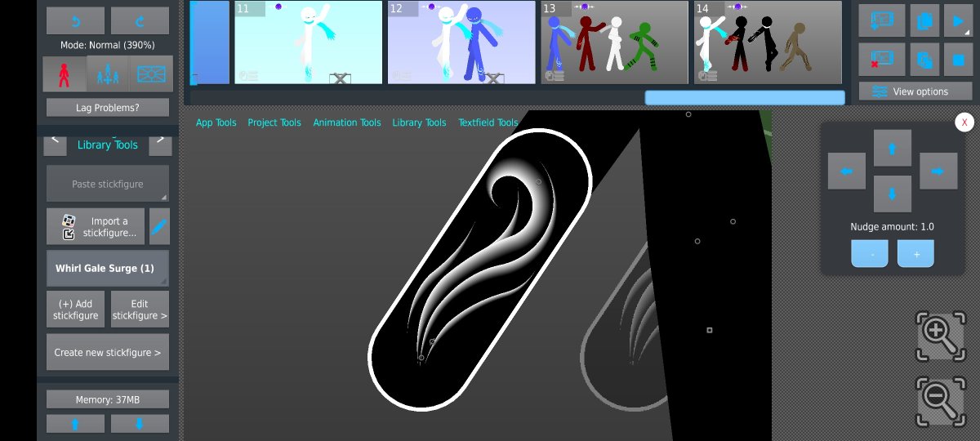Click the delete frame red-X icon
This screenshot has width=980, height=441.
pyautogui.click(x=882, y=60)
